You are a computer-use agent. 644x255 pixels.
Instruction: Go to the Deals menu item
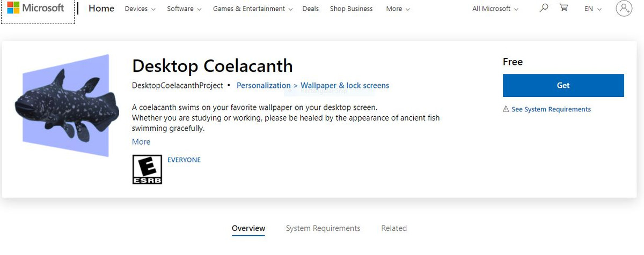(310, 9)
